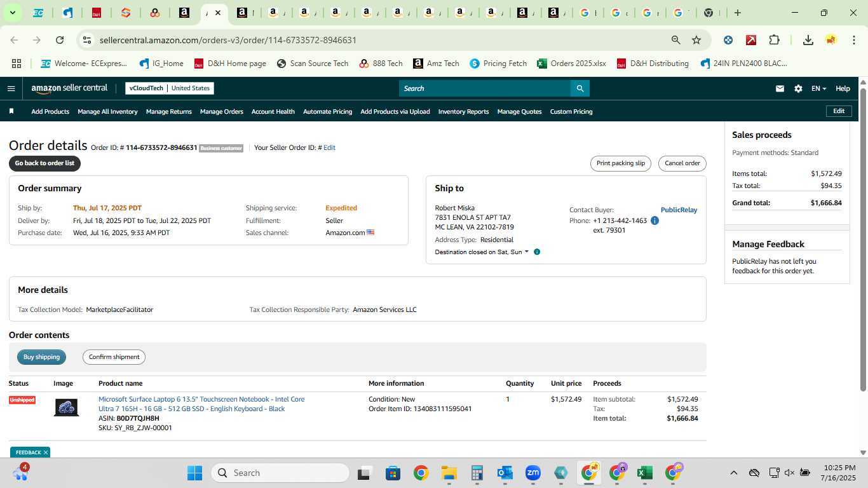Open the Chrome three-dot menu

(x=853, y=40)
